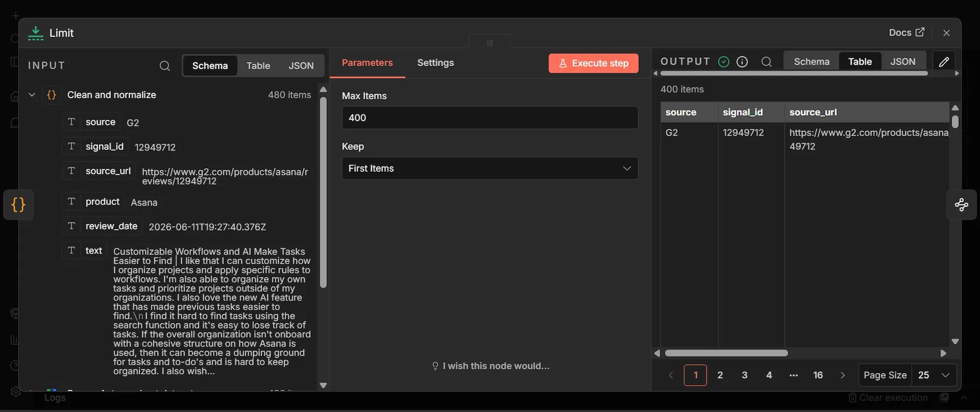Open the Settings tab

(x=436, y=63)
